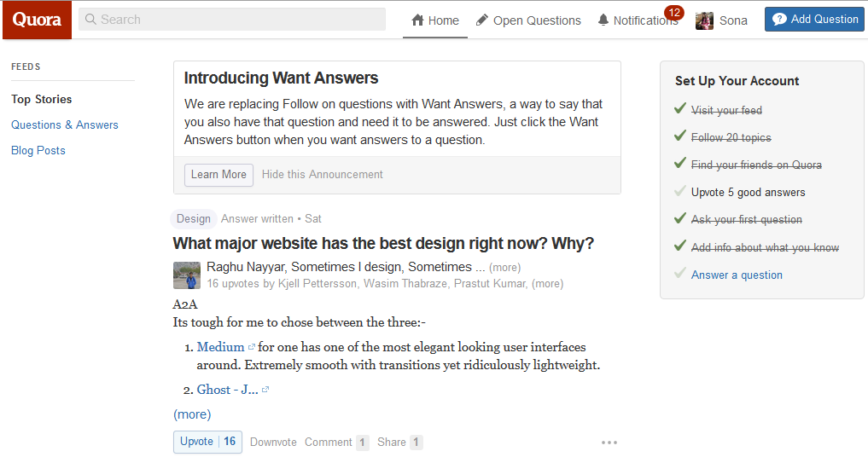
Task: Select the Questions & Answers feed
Action: (65, 125)
